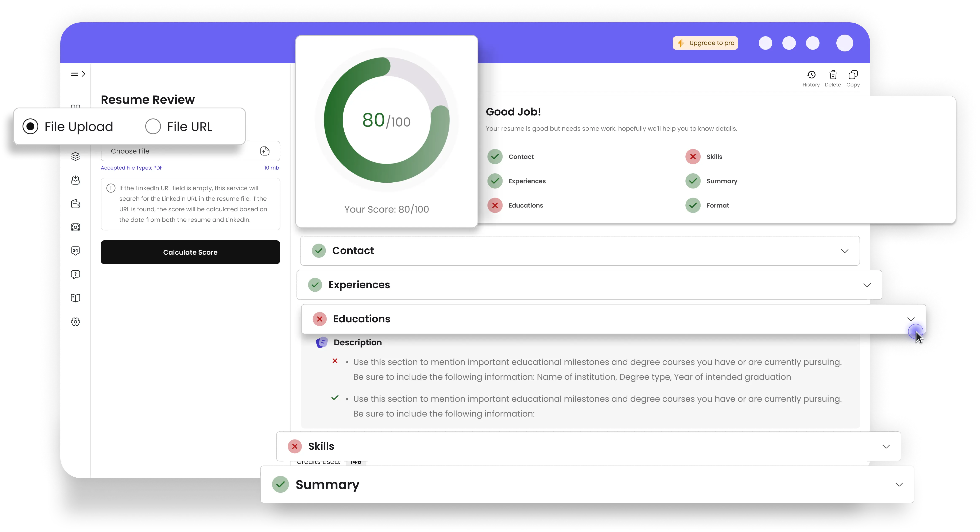980x532 pixels.
Task: Expand the Skills section
Action: [887, 446]
